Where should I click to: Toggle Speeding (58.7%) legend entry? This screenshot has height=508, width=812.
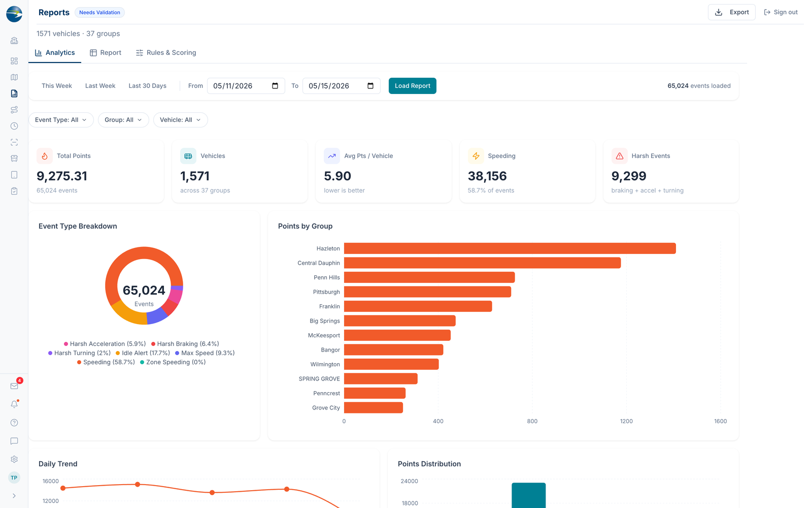106,362
